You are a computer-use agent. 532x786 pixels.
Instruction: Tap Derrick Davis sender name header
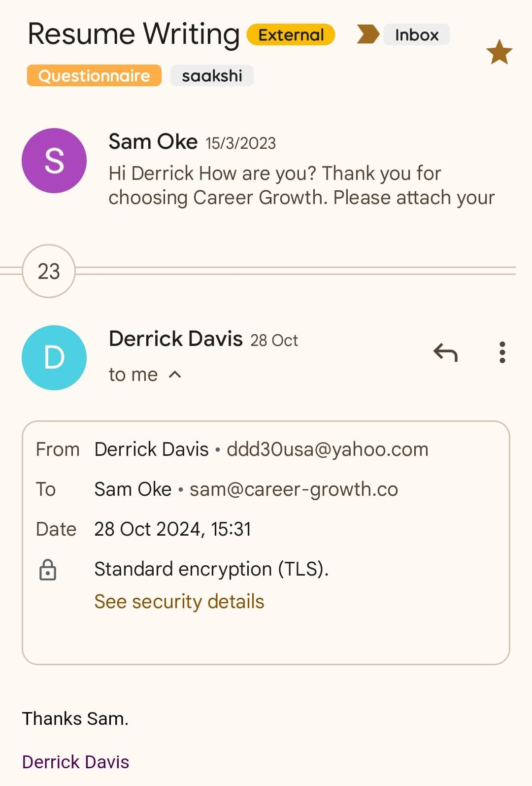click(176, 339)
